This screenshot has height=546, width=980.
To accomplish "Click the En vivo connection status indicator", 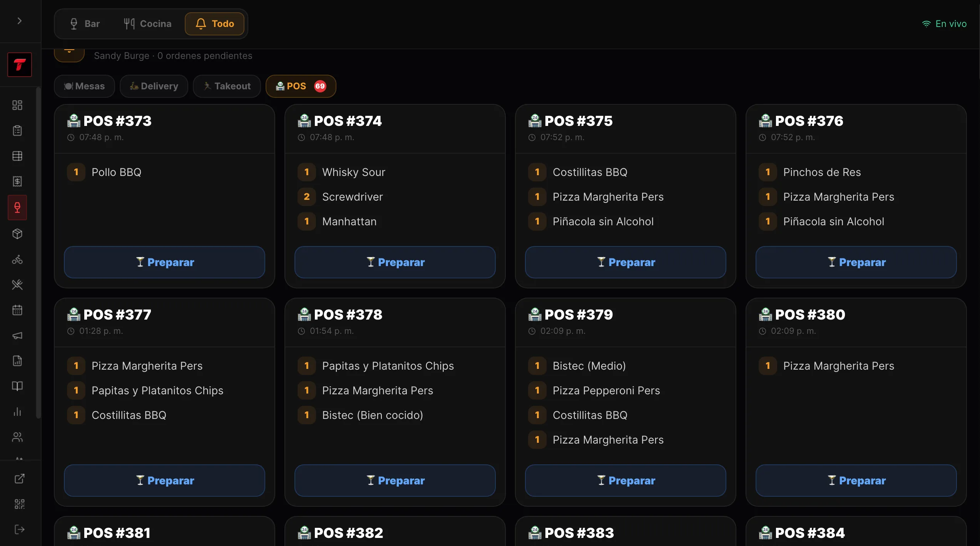I will (x=944, y=24).
